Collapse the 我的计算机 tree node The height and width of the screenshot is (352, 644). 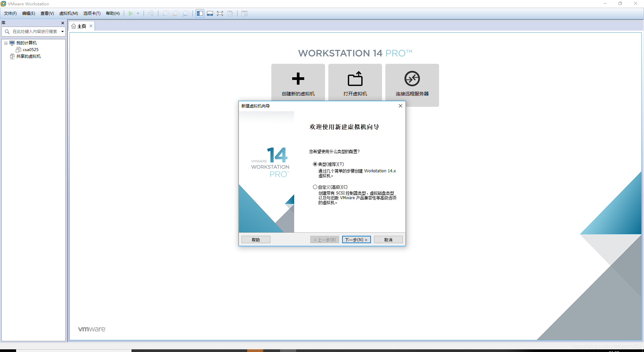6,43
